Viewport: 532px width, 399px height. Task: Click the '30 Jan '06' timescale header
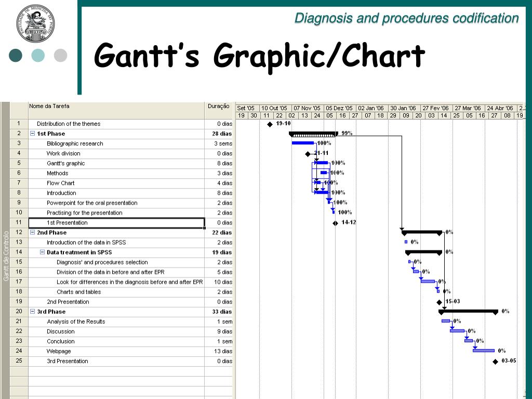tap(404, 108)
